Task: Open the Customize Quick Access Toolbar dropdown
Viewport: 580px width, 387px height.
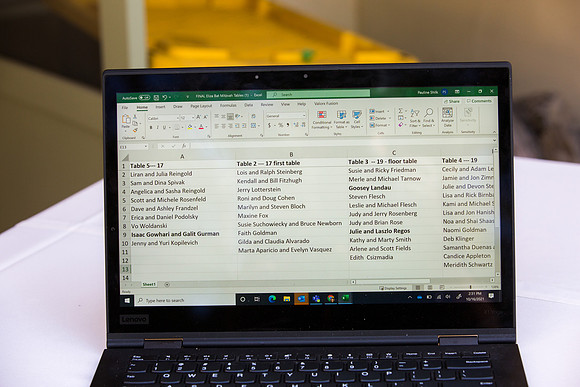Action: (x=188, y=97)
